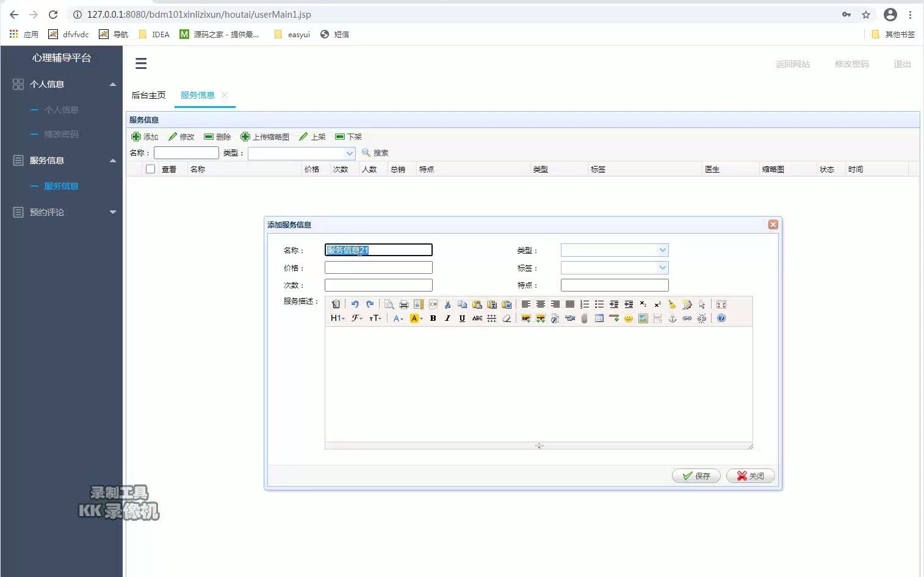Image resolution: width=924 pixels, height=577 pixels.
Task: Click the 下架 toolbar button
Action: click(x=348, y=137)
